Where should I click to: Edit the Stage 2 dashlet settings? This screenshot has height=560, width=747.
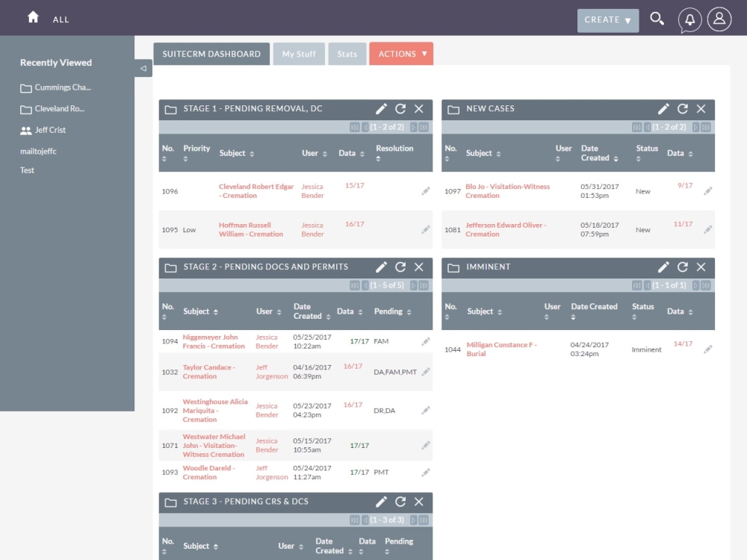point(381,267)
